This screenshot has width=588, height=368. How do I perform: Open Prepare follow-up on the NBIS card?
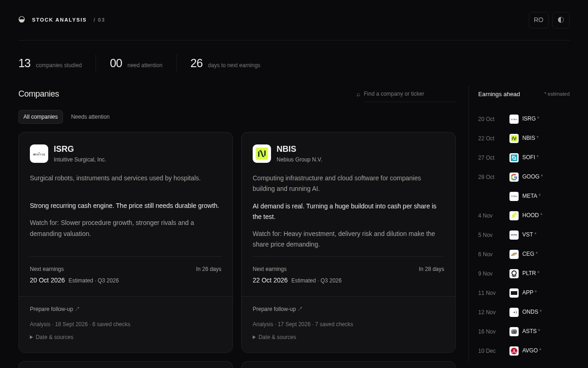[x=277, y=309]
